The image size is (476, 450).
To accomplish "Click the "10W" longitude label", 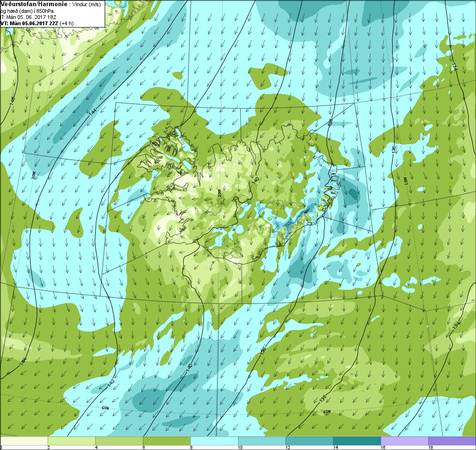I will click(407, 180).
